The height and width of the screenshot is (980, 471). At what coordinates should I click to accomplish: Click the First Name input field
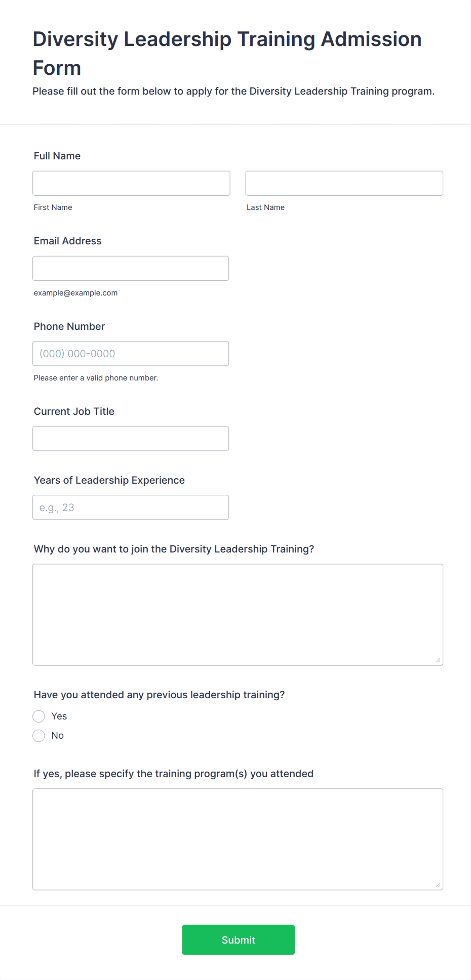[131, 183]
